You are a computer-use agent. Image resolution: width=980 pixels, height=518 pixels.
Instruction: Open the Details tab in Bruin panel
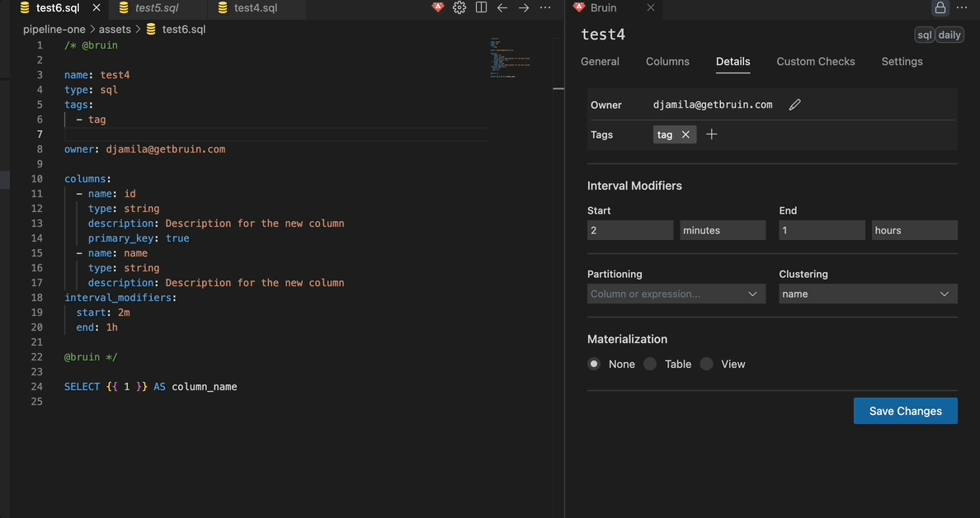click(733, 61)
